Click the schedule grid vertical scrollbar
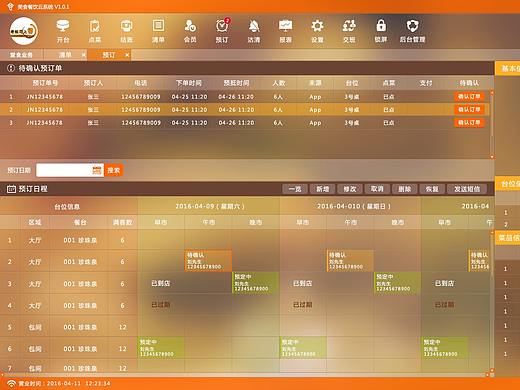Viewport: 520px width, 390px height. [492, 301]
